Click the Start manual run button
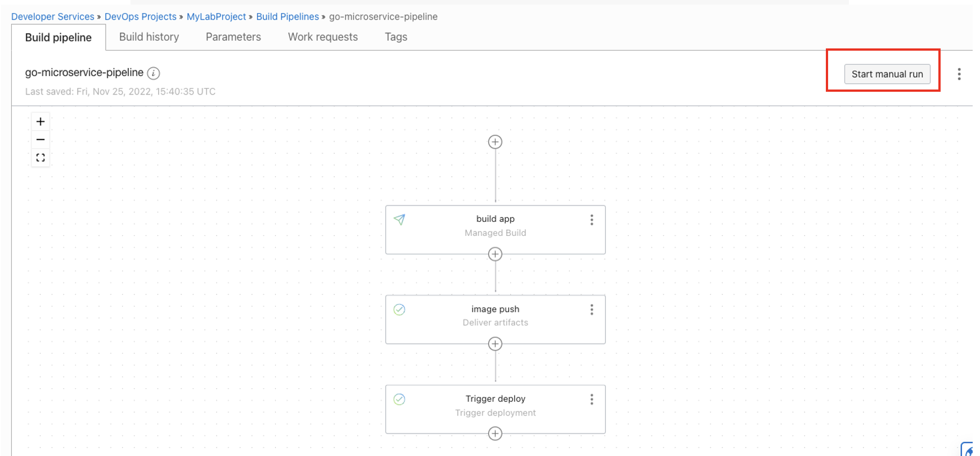Viewport: 980px width, 456px height. pyautogui.click(x=887, y=74)
